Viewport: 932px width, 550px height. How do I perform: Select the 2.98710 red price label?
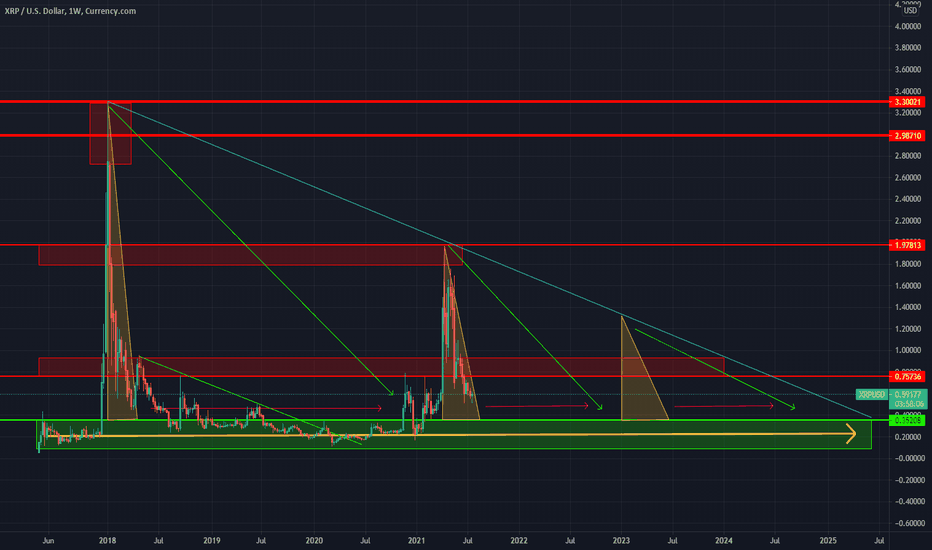coord(908,136)
